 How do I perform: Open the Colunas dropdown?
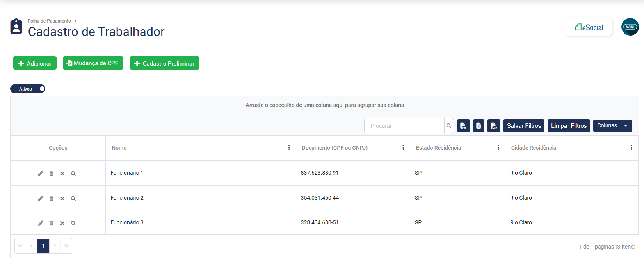[612, 126]
